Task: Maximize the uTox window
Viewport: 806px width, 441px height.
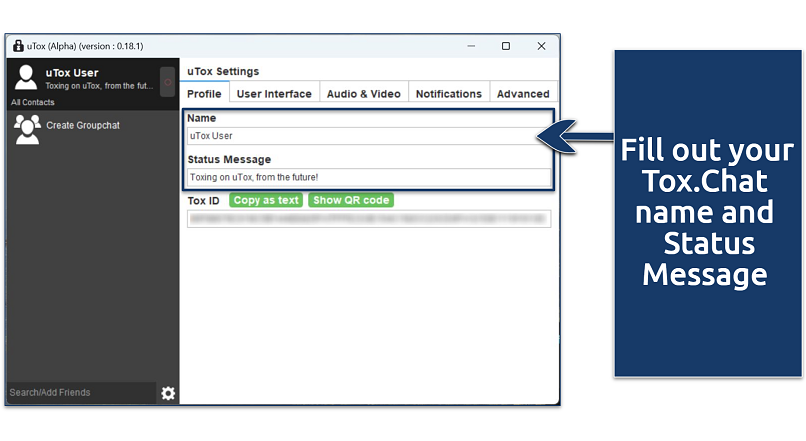Action: click(506, 46)
